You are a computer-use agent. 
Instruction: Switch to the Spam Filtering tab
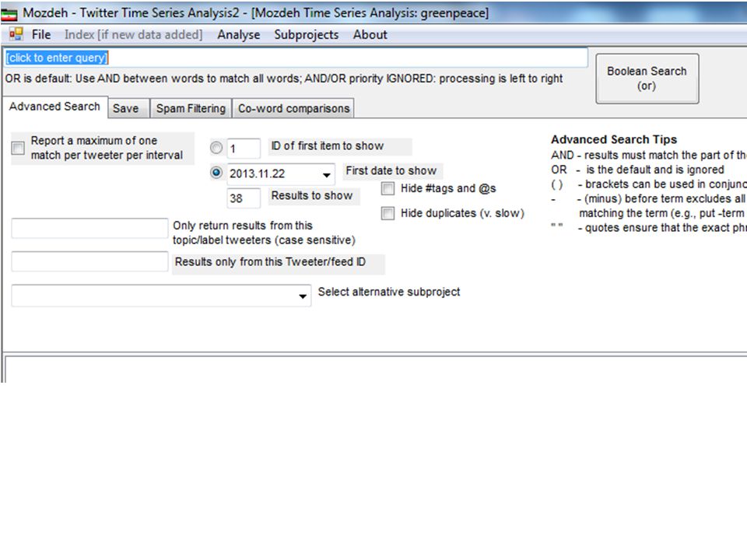[191, 108]
